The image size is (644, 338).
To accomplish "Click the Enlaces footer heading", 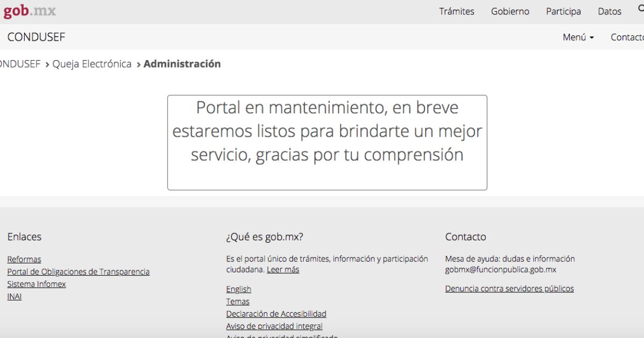I will tap(24, 237).
